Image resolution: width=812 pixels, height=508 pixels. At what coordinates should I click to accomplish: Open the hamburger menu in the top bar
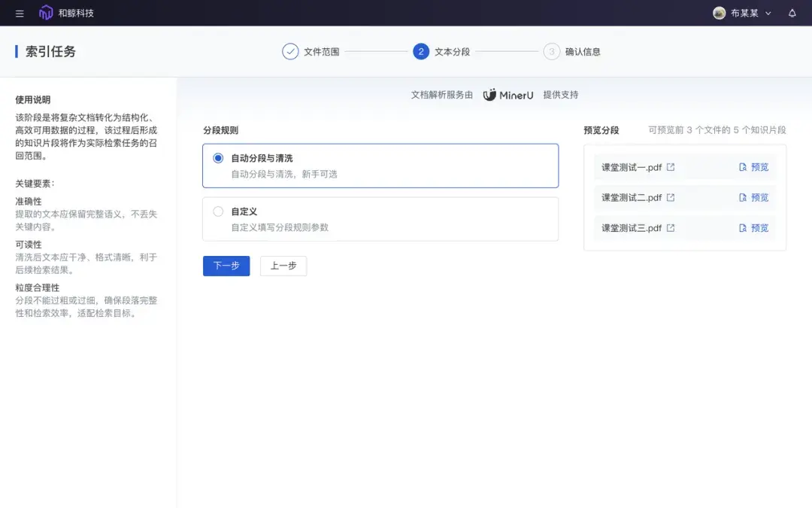(19, 12)
